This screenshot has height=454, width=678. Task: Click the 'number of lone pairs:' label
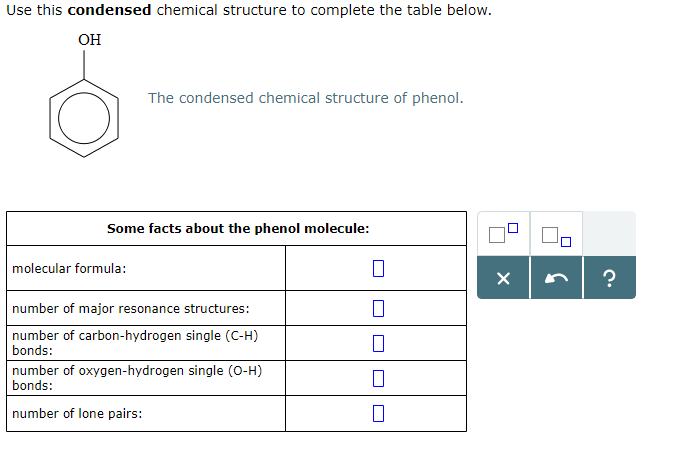(x=77, y=413)
